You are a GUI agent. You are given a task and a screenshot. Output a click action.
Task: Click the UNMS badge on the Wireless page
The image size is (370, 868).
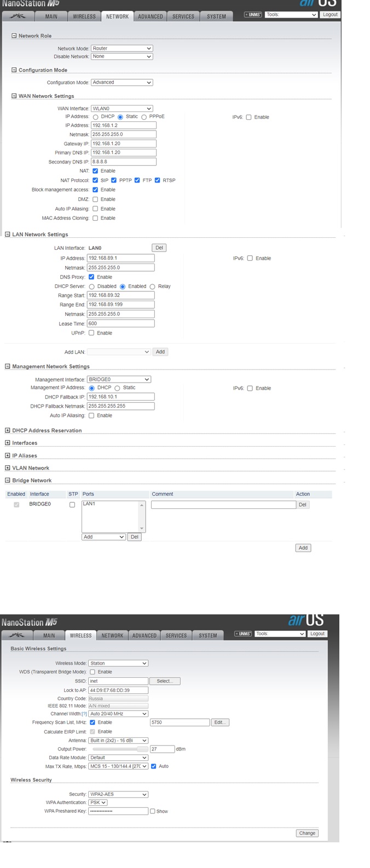(x=244, y=634)
